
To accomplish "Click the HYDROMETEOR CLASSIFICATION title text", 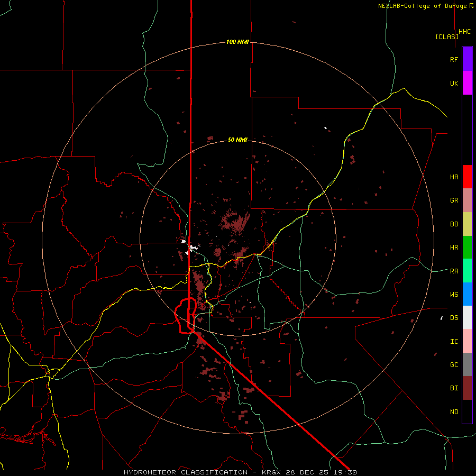I will coord(186,472).
